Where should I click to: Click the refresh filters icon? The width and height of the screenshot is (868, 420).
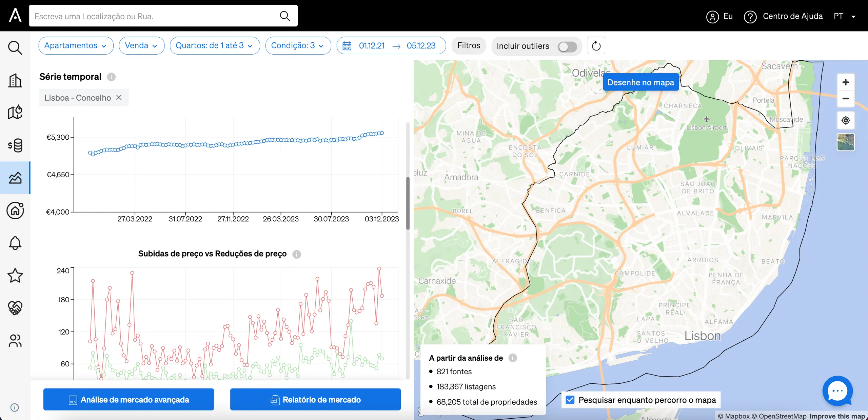coord(596,46)
